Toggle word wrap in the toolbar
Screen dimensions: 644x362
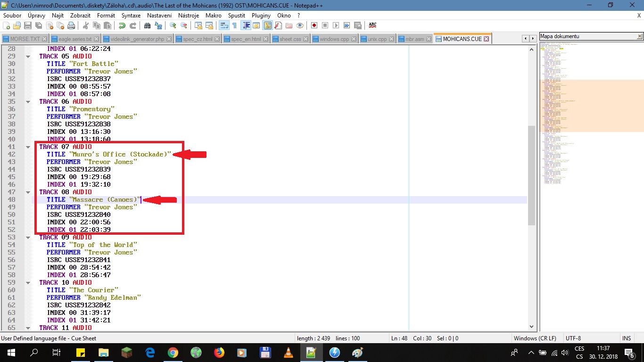tap(224, 25)
